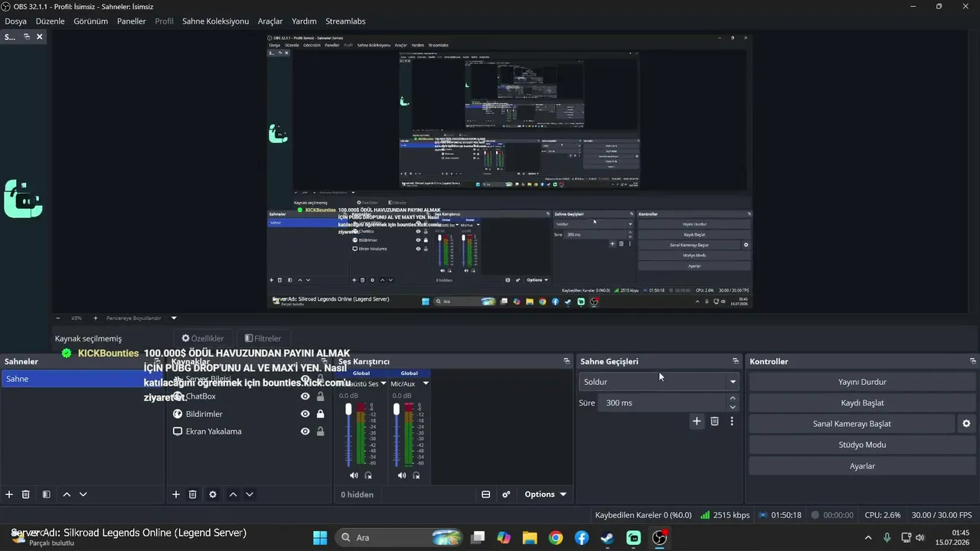Move the scene down with the arrow
Viewport: 980px width, 551px height.
click(x=83, y=494)
